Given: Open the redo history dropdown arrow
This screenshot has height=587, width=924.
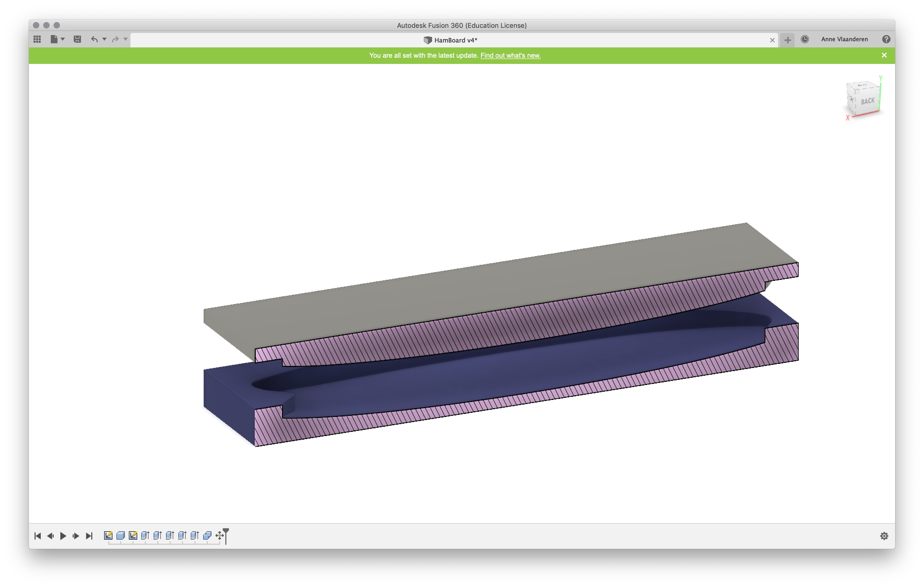Looking at the screenshot, I should pyautogui.click(x=126, y=39).
